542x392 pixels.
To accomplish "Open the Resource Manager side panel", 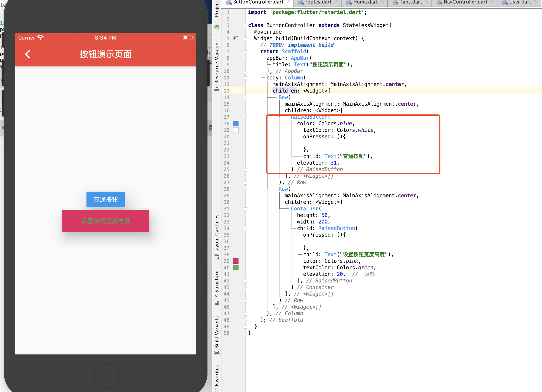I will pos(216,63).
